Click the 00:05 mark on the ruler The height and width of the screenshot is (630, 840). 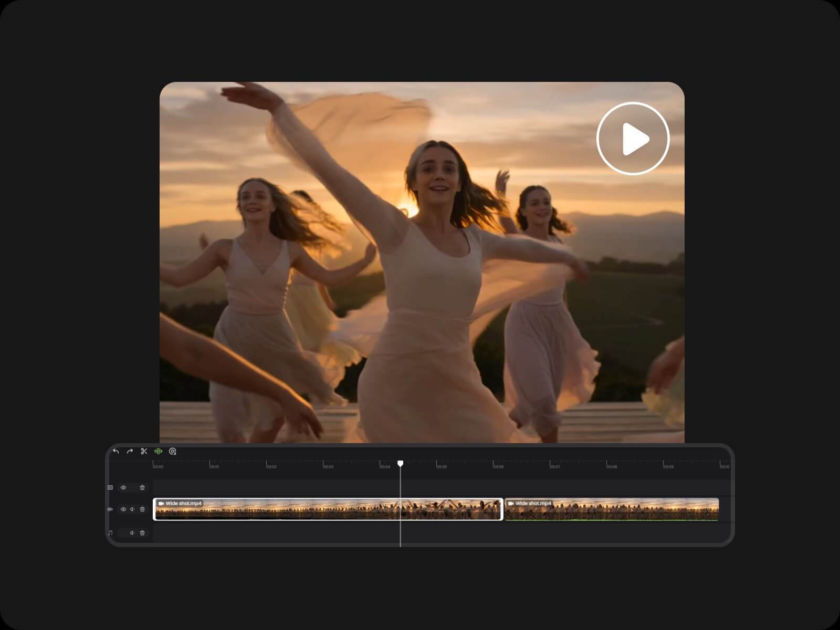pos(442,466)
